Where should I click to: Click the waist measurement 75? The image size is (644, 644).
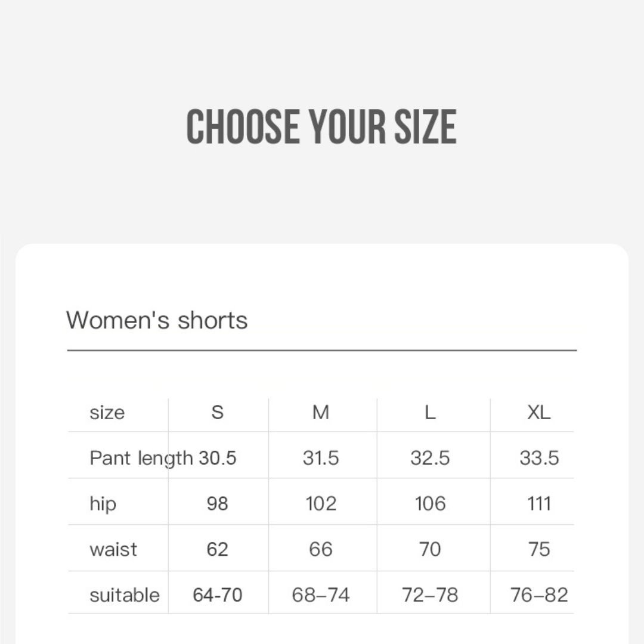(539, 549)
